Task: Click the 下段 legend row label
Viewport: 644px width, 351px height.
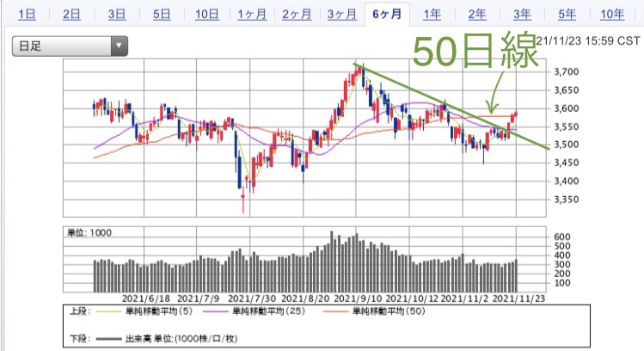Action: pos(79,339)
